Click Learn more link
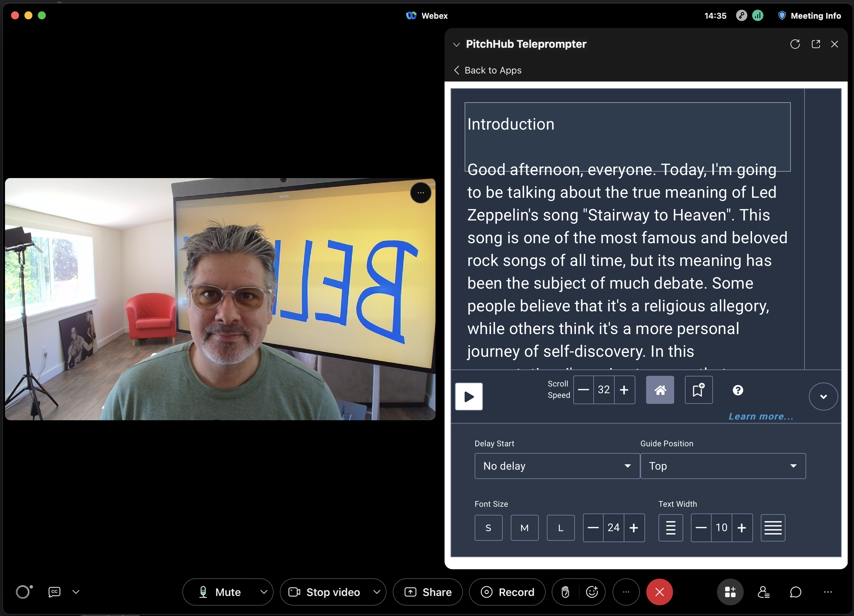 tap(761, 416)
